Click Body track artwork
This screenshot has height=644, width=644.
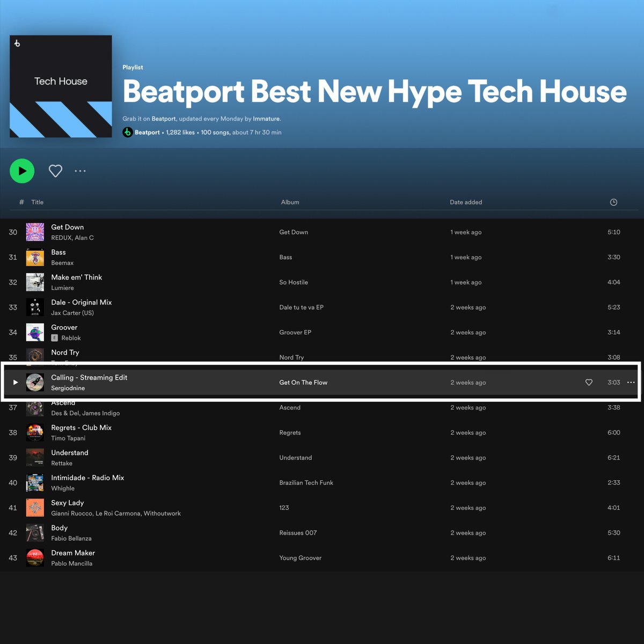pyautogui.click(x=35, y=533)
